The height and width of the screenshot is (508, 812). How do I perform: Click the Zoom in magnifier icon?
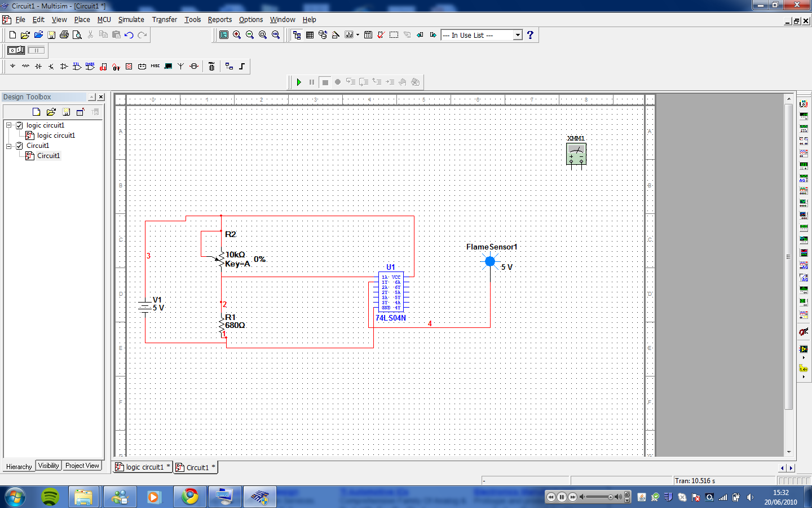(237, 35)
